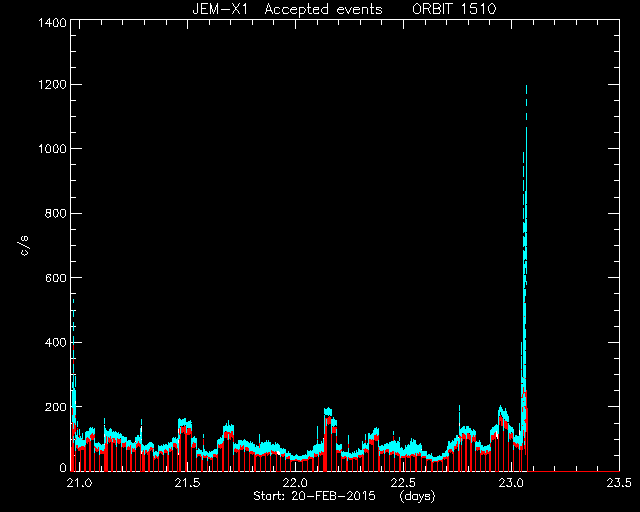The image size is (640, 512).
Task: Click the 21.5 x-axis tick label
Action: click(187, 483)
